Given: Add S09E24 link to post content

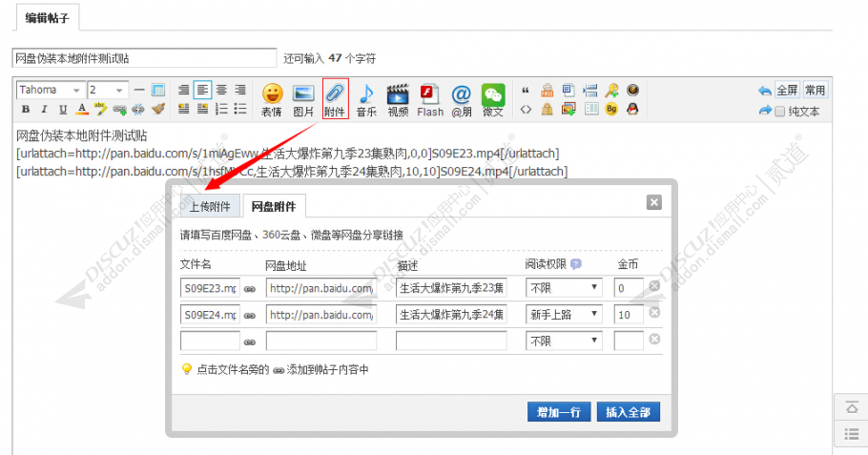Looking at the screenshot, I should click(x=250, y=316).
